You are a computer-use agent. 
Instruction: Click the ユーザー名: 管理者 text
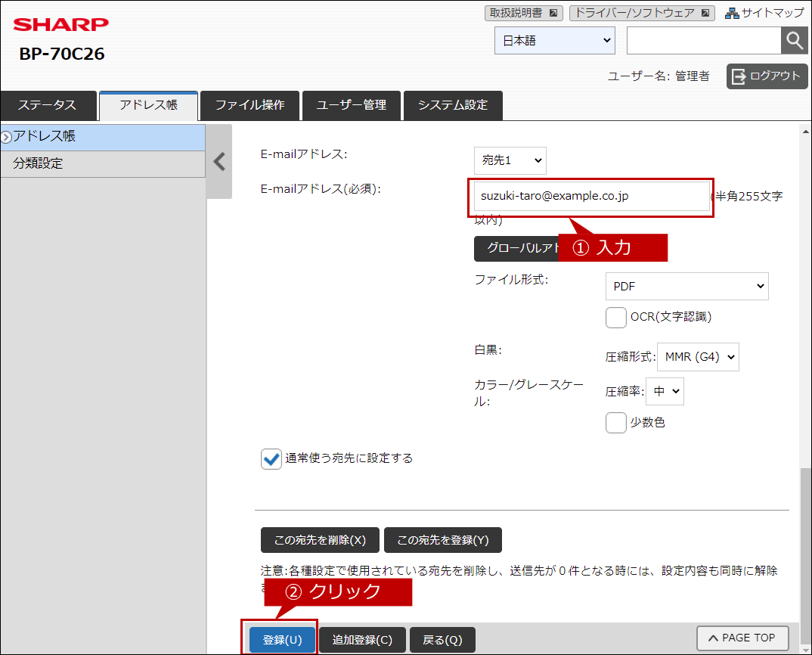click(659, 76)
